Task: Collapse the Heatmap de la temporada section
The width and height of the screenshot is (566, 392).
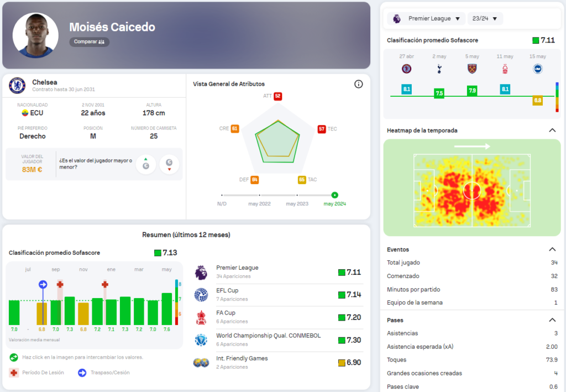Action: 552,130
